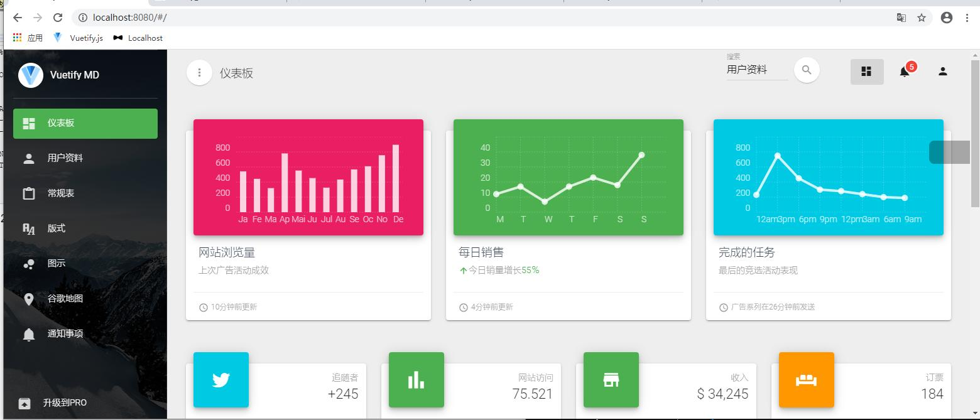Click the 每日销售 green chart card
This screenshot has width=980, height=420.
pos(567,177)
